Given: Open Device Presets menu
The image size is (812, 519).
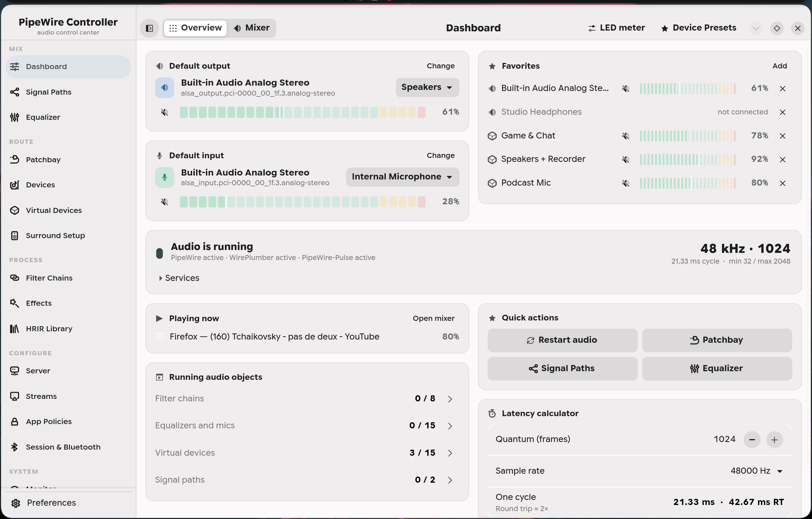Looking at the screenshot, I should pos(699,28).
